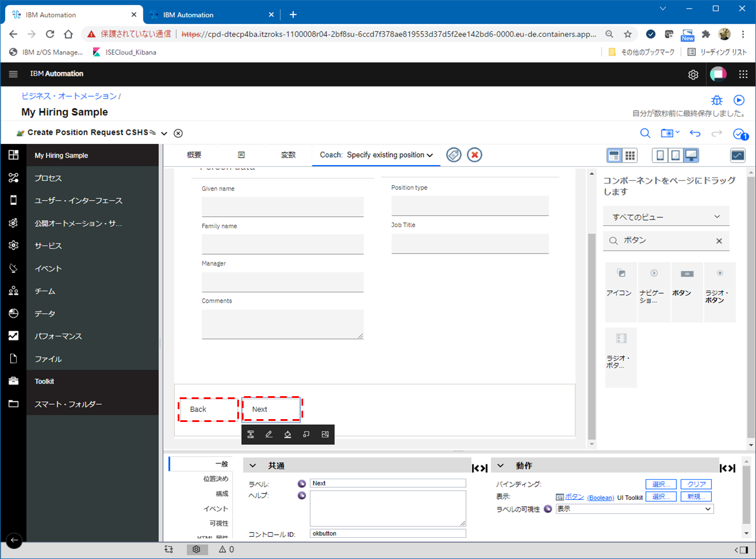The image size is (756, 559).
Task: Click the undo arrow
Action: click(695, 134)
